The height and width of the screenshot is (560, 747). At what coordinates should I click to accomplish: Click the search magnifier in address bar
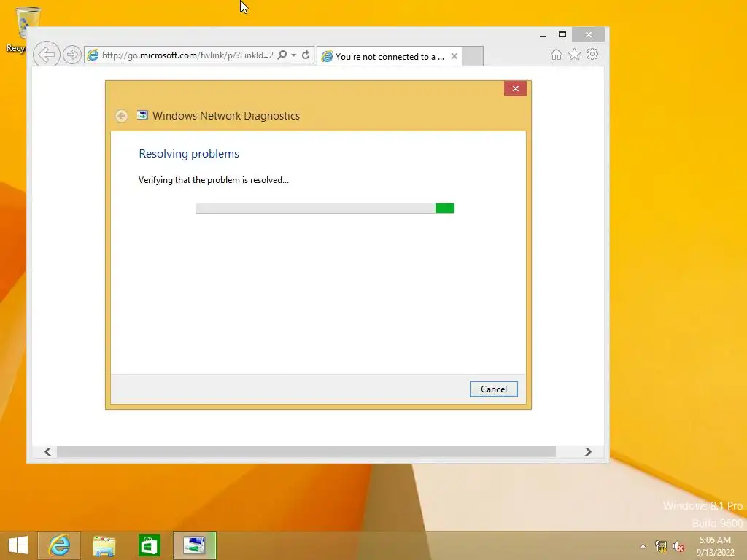pos(282,55)
